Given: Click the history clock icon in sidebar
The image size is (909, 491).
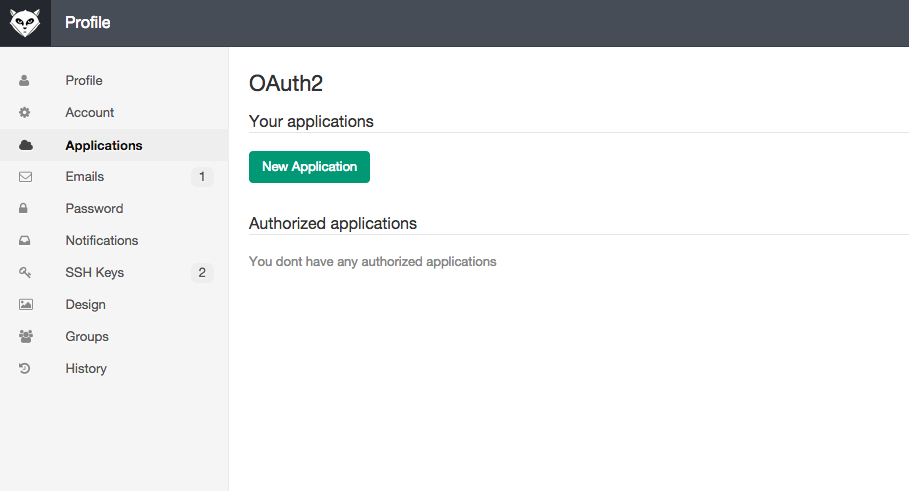Looking at the screenshot, I should click(x=25, y=369).
